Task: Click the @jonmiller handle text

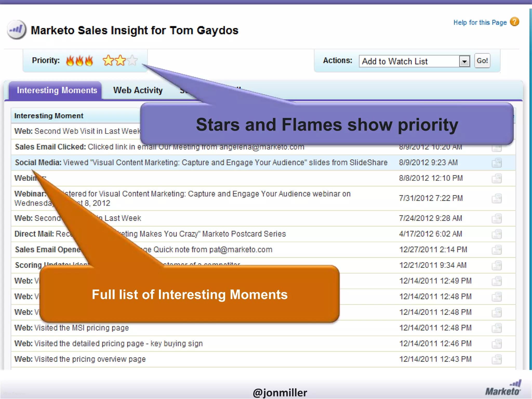Action: click(x=280, y=393)
